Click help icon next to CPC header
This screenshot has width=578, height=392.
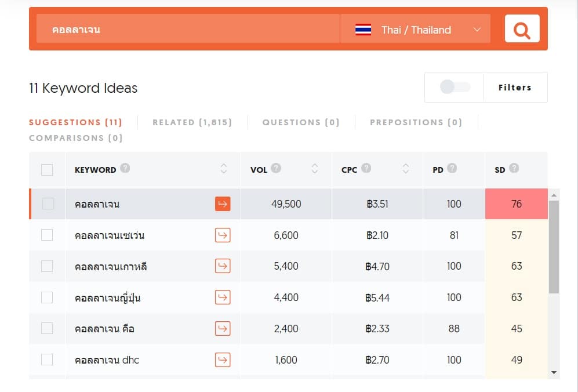click(x=366, y=169)
